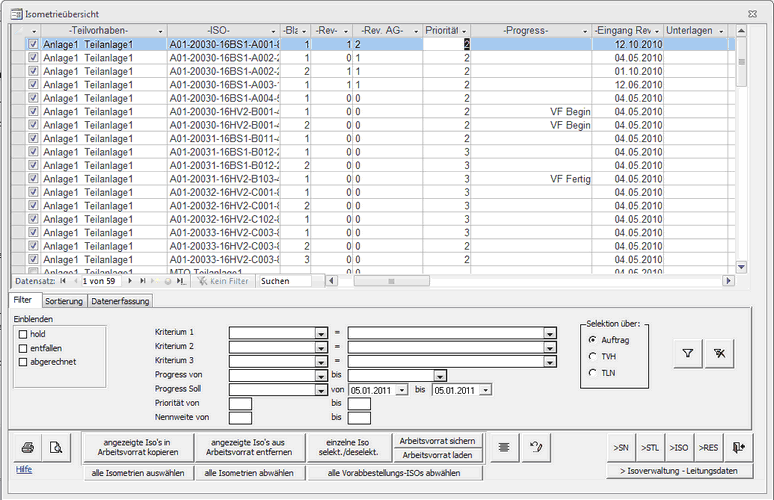Open print preview with magnifier icon
Screen dimensions: 774x500
(56, 448)
